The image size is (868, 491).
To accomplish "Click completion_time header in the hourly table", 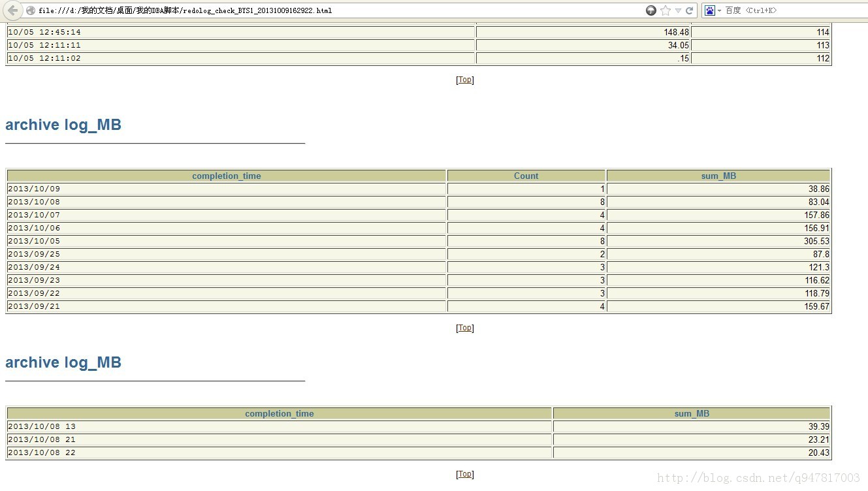I will click(x=280, y=413).
